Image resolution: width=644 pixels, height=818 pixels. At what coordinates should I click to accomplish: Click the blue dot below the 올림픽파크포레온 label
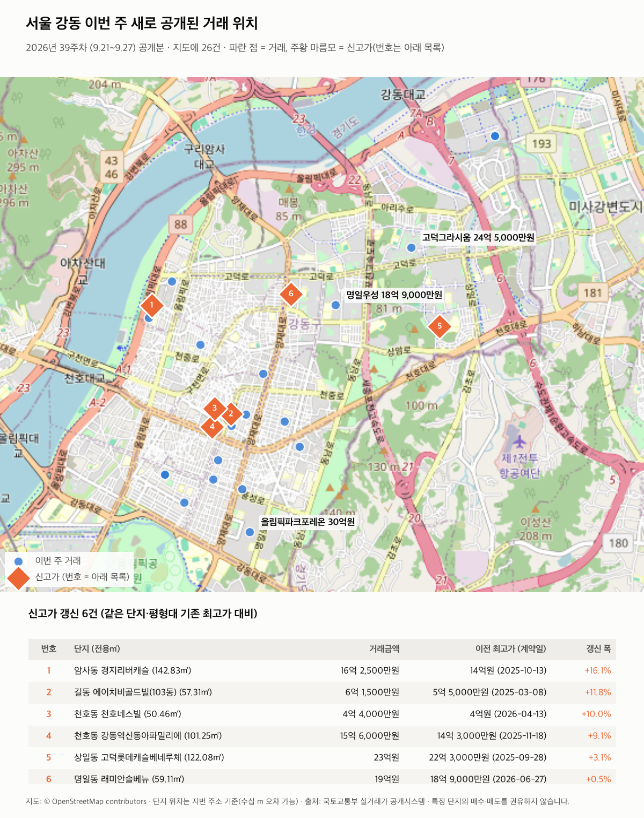pyautogui.click(x=250, y=532)
